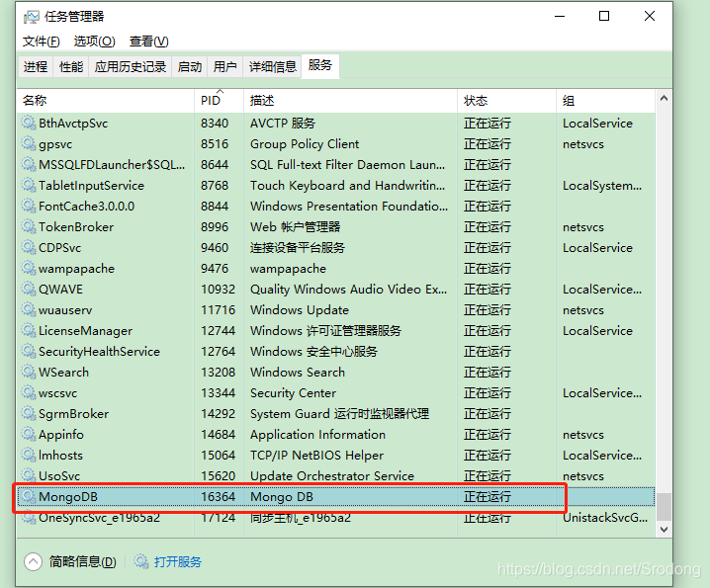Select the MongoDB service name
Viewport: 710px width, 588px height.
coord(68,496)
